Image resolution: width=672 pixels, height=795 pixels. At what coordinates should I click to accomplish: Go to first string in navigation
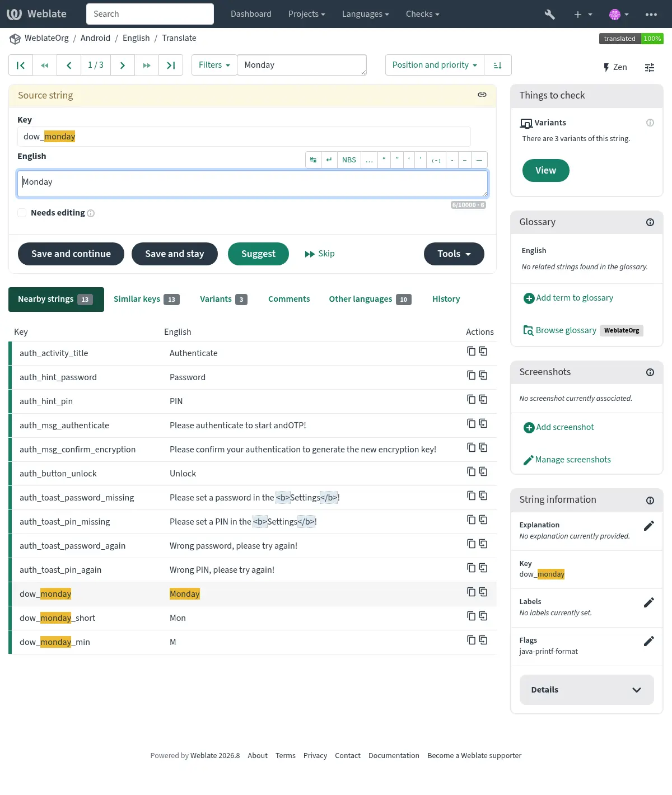click(x=21, y=66)
